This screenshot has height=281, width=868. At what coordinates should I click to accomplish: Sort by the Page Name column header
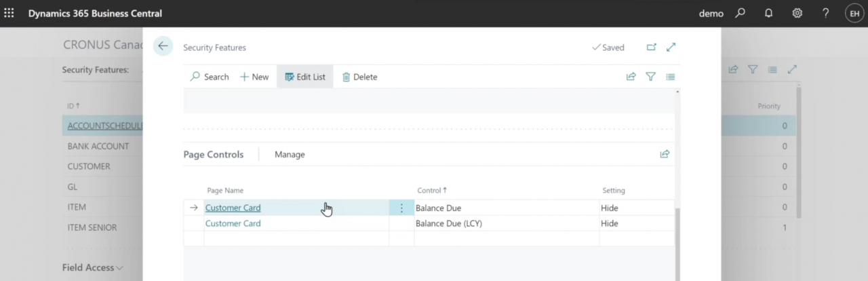pos(225,190)
